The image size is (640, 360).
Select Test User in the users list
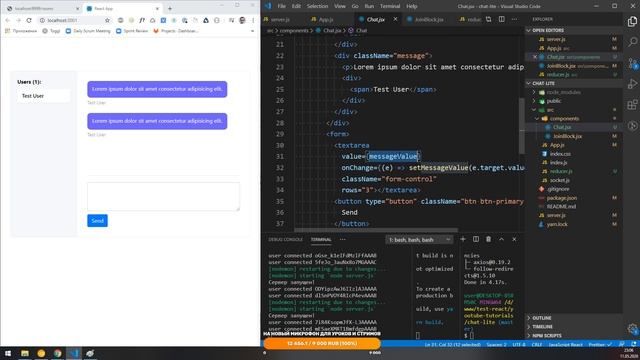click(43, 96)
